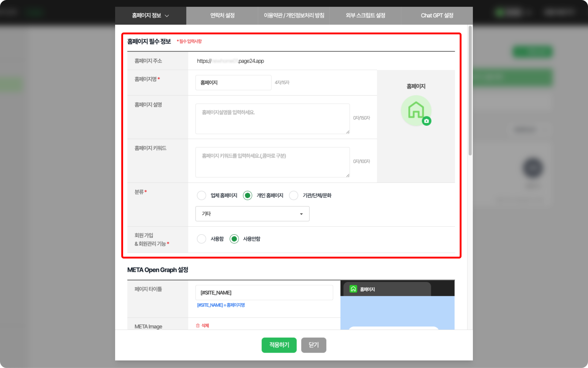Open the 기타 category dropdown
The width and height of the screenshot is (588, 368).
(252, 214)
